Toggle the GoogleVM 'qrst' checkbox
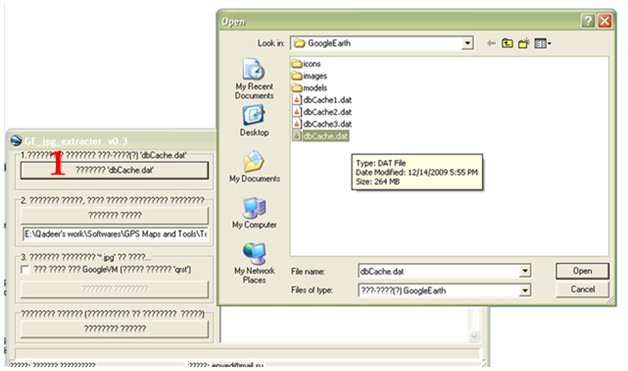The width and height of the screenshot is (628, 371). coord(25,270)
